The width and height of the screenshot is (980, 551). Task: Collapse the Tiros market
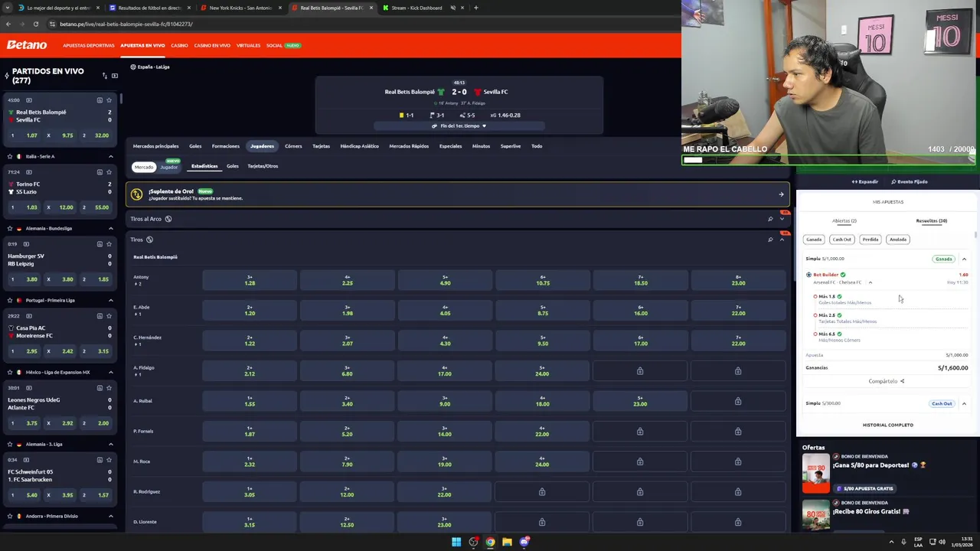(x=782, y=240)
